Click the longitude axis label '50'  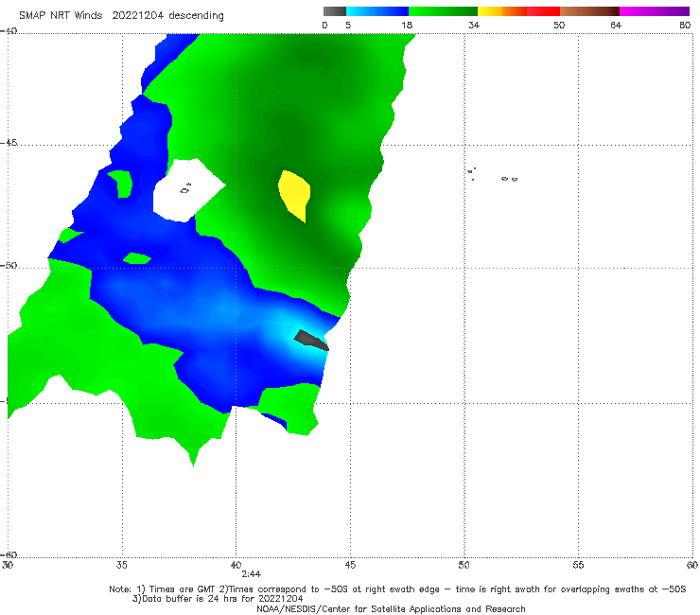click(464, 565)
